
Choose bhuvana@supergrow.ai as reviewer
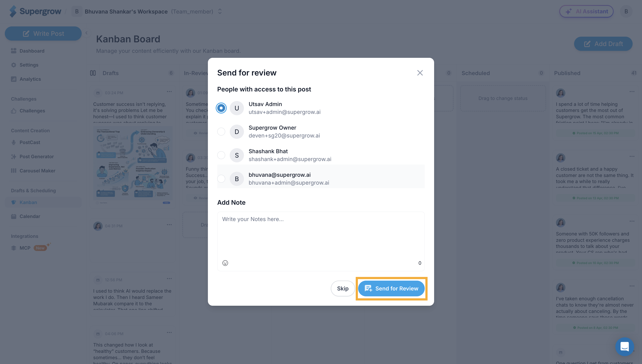point(221,179)
